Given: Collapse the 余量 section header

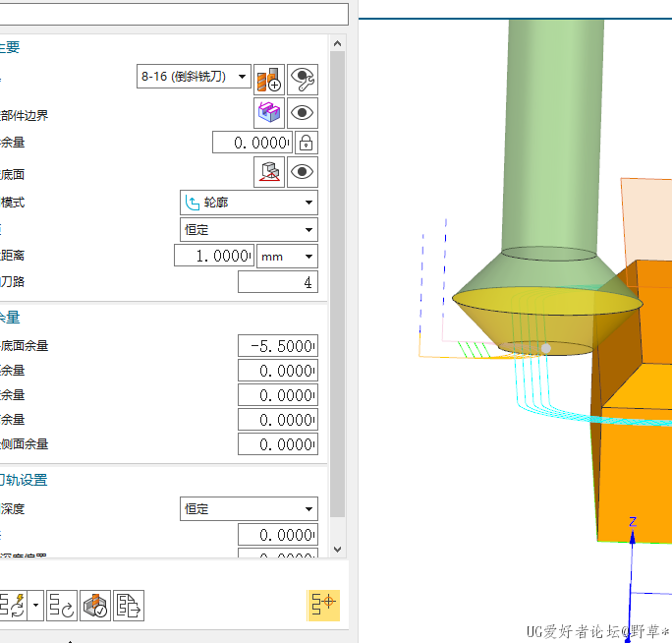Looking at the screenshot, I should tap(10, 318).
